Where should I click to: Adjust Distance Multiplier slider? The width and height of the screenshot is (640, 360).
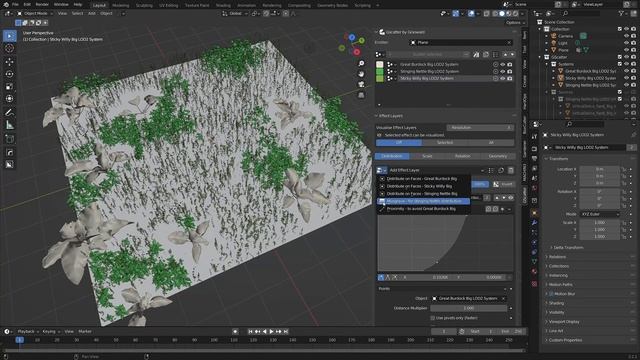pos(469,308)
